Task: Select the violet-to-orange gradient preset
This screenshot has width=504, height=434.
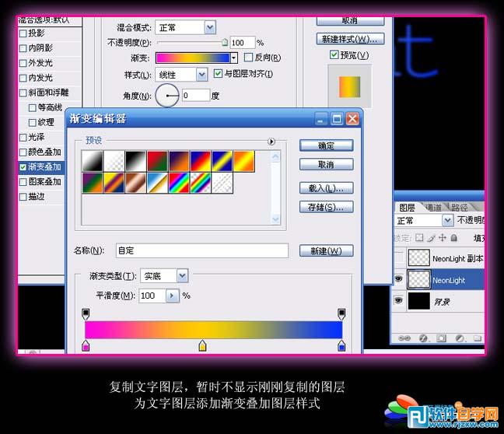Action: click(x=179, y=161)
